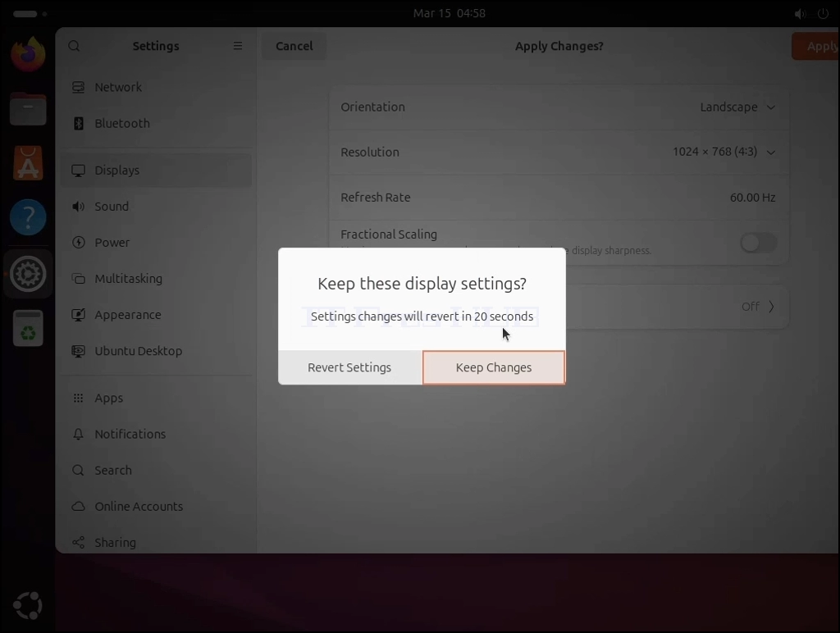Select Bluetooth in the sidebar
Viewport: 840px width, 633px height.
pos(156,123)
